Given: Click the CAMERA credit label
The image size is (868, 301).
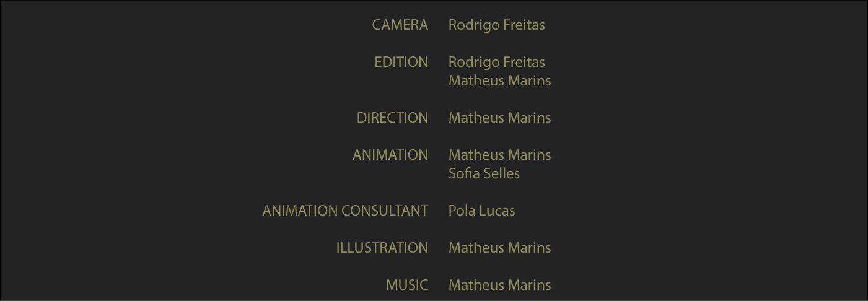Looking at the screenshot, I should click(400, 25).
